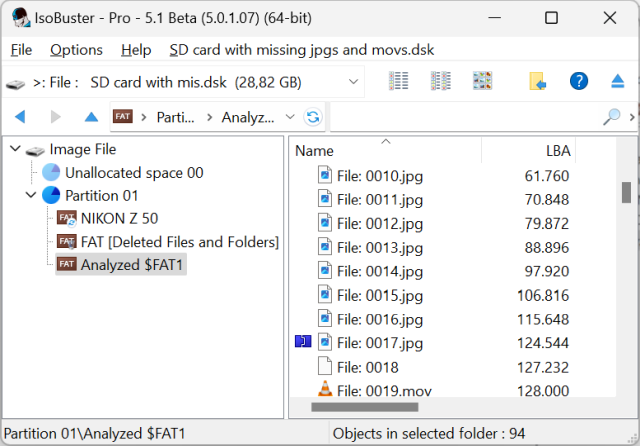Open the Help menu
Screen dimensions: 640x446
(x=136, y=50)
